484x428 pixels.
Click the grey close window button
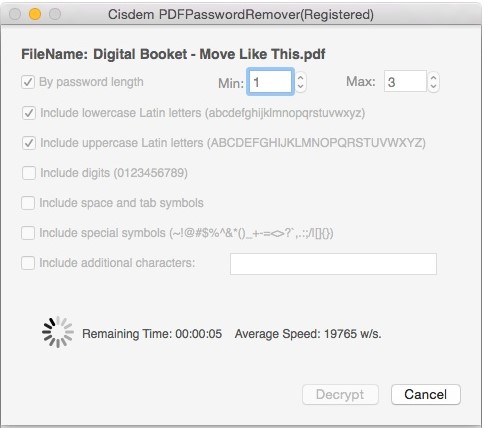15,14
